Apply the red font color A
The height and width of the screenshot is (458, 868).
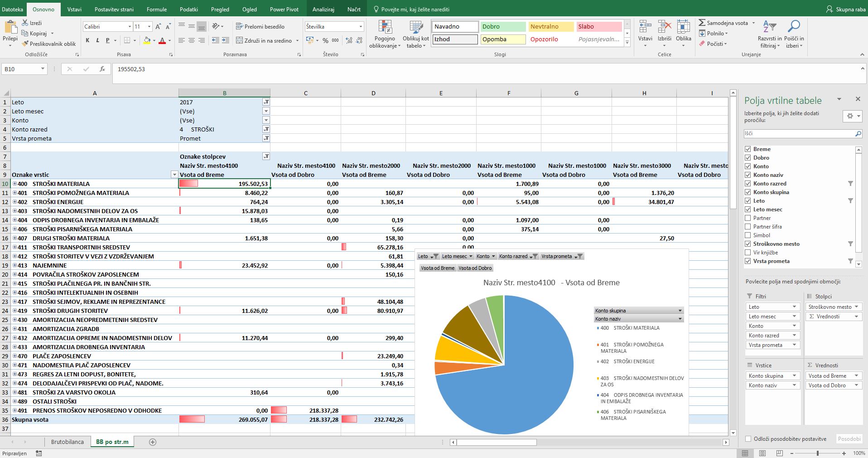coord(162,40)
